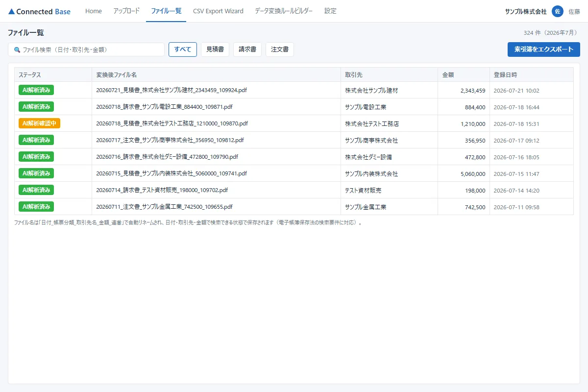Click date 2026-07-15 11:47
The height and width of the screenshot is (392, 588).
click(x=516, y=173)
